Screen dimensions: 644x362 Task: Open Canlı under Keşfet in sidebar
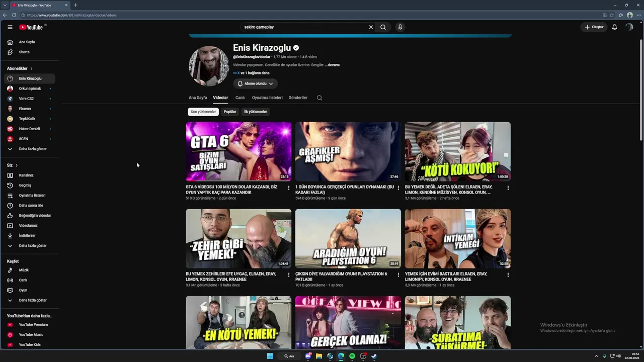click(x=30, y=280)
